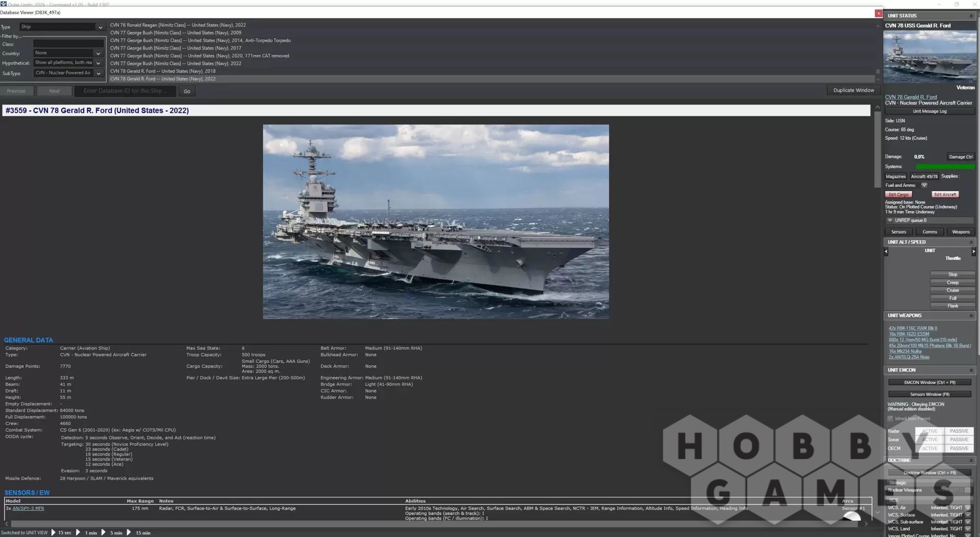Open the 45x 20mm Mk15 Phalanx link
Screen dimensions: 980x537
[929, 346]
